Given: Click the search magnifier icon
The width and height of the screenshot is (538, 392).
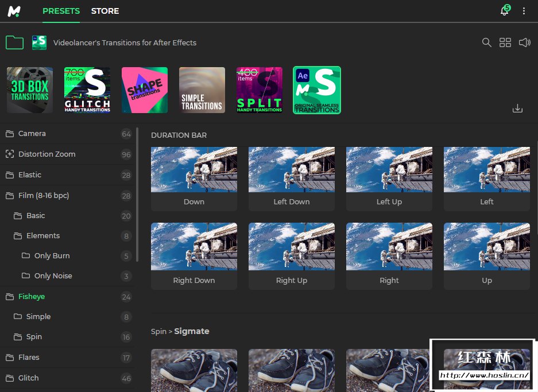Looking at the screenshot, I should tap(486, 42).
